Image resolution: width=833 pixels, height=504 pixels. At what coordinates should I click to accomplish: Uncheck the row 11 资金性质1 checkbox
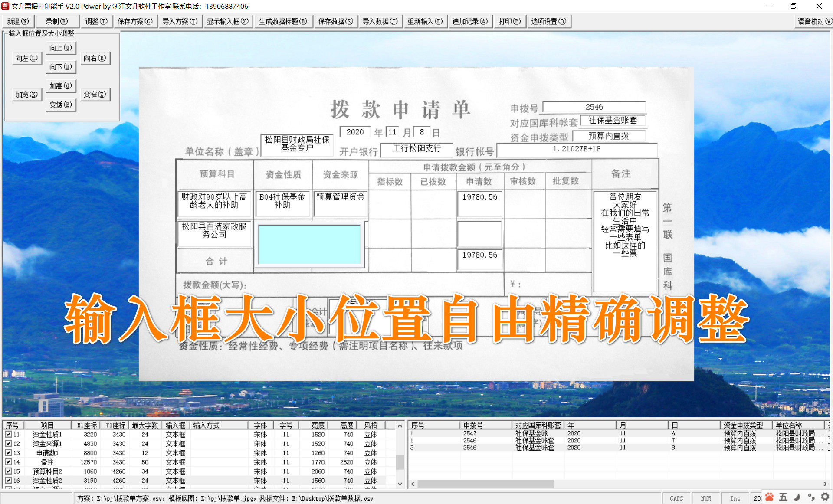click(8, 434)
